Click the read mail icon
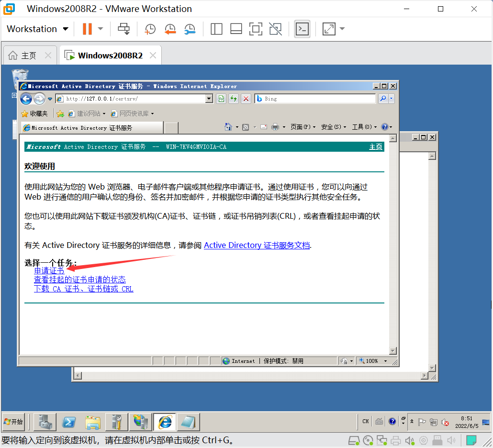 (x=264, y=127)
